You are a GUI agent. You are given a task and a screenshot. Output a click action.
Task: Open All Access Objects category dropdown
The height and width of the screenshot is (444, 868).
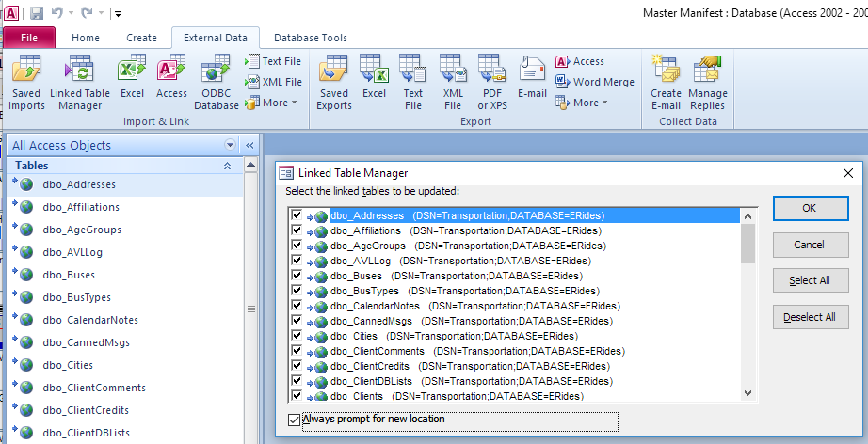(x=231, y=146)
